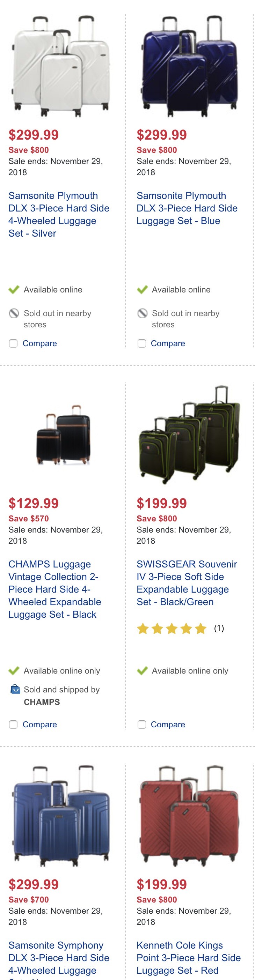Tick Compare checkbox for Samsonite Plymouth Silver set
This screenshot has height=980, width=255.
point(13,343)
